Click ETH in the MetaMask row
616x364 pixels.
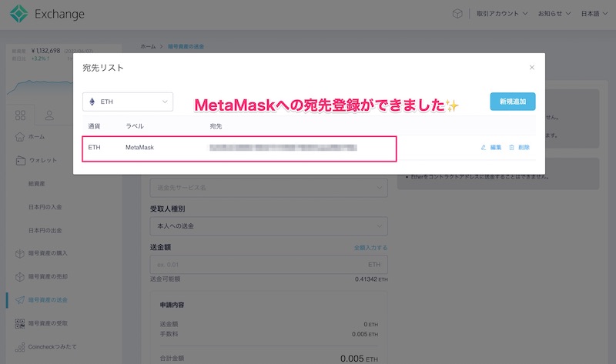94,148
